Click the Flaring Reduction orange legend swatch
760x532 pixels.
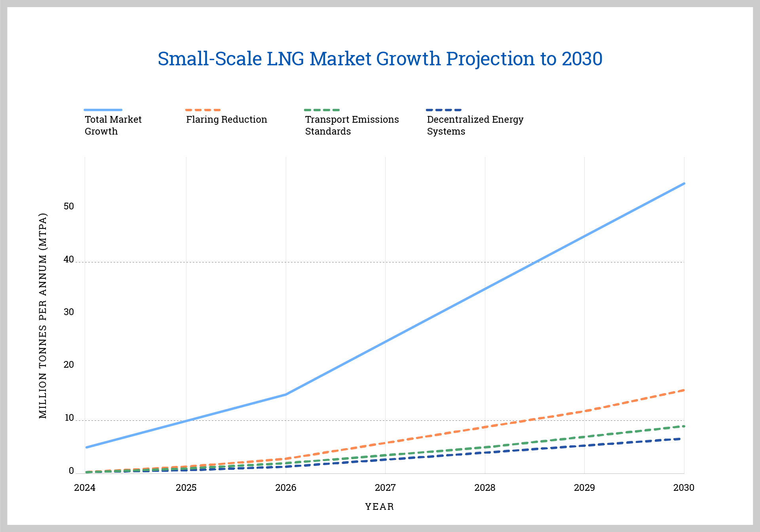click(x=203, y=110)
